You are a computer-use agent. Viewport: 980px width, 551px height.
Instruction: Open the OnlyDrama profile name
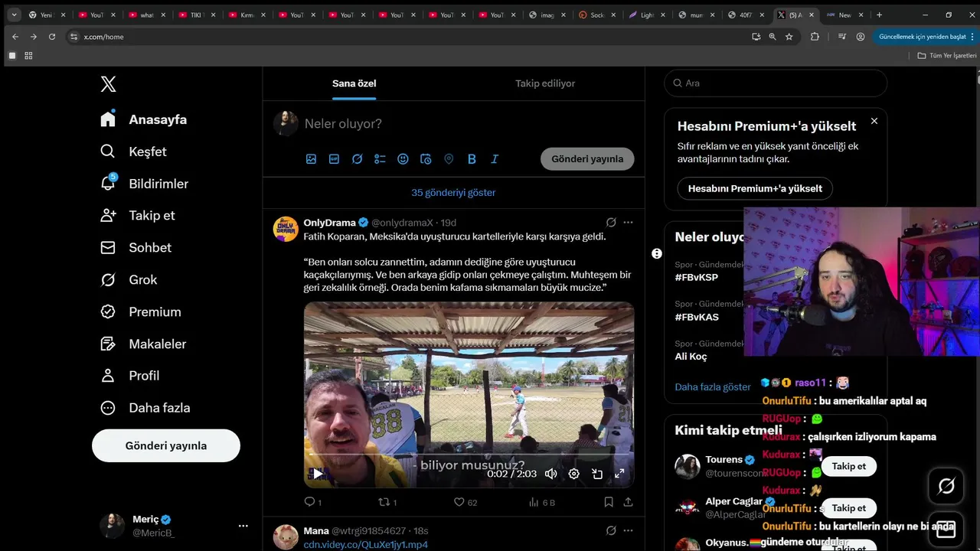(329, 223)
